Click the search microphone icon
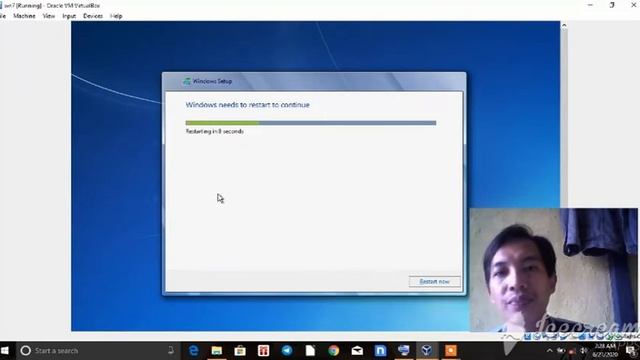640x360 pixels. point(171,350)
